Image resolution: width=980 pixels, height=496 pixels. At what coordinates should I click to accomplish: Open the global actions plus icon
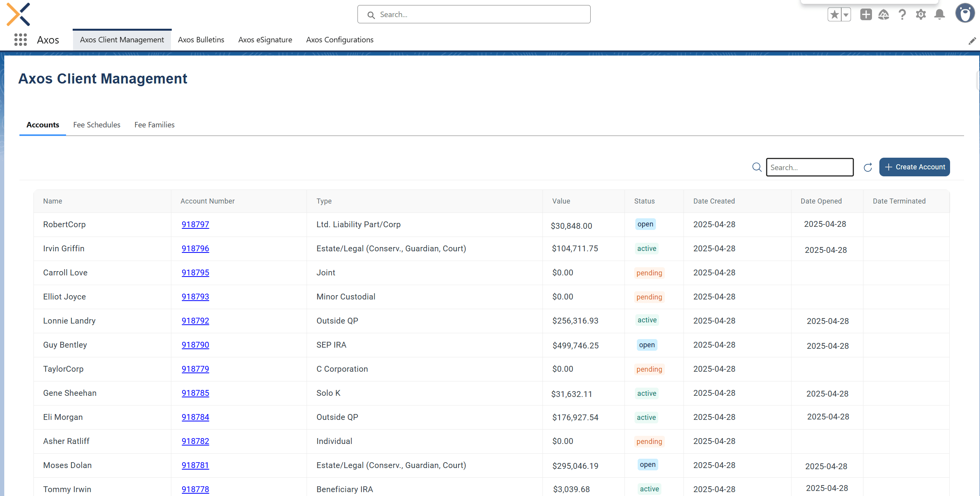click(866, 15)
